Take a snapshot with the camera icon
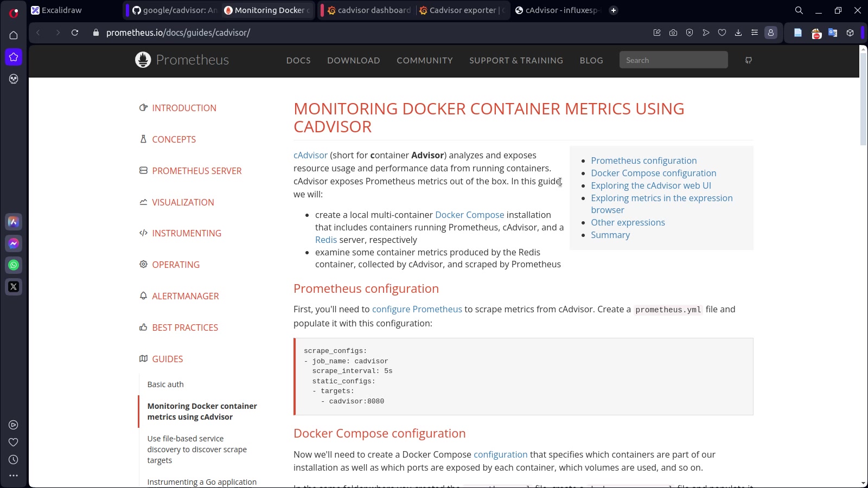This screenshot has width=868, height=488. [673, 33]
